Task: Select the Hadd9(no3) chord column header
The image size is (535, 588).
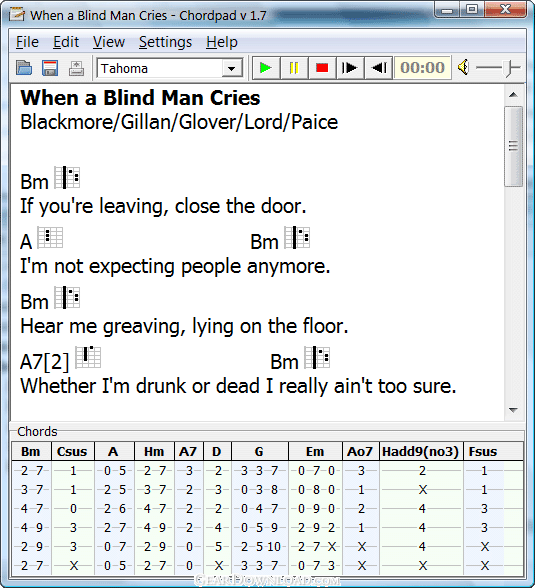Action: click(421, 452)
